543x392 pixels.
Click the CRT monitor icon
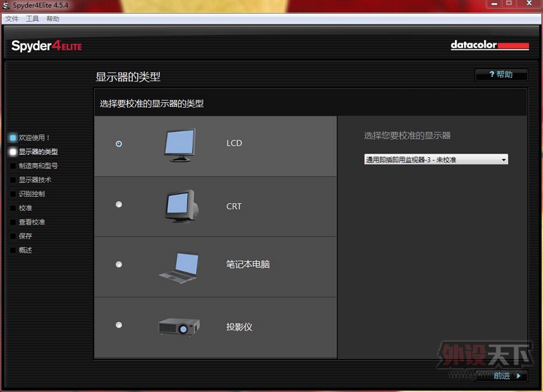pos(182,206)
